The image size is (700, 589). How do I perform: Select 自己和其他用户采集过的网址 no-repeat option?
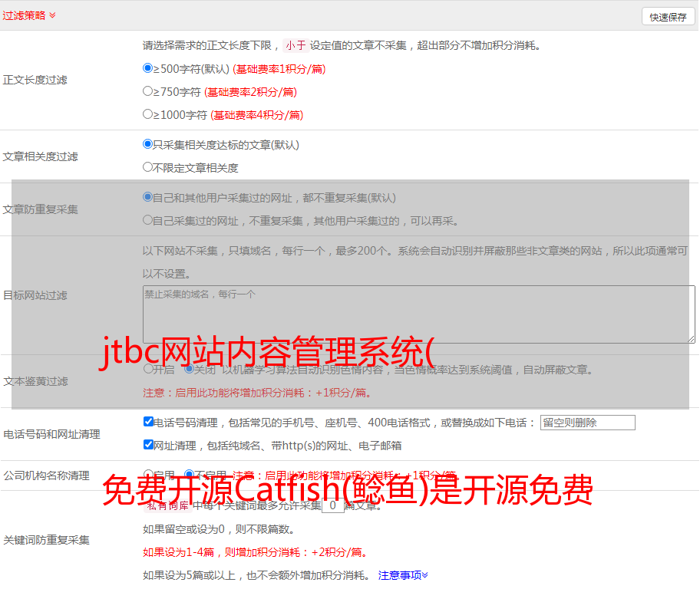(147, 197)
